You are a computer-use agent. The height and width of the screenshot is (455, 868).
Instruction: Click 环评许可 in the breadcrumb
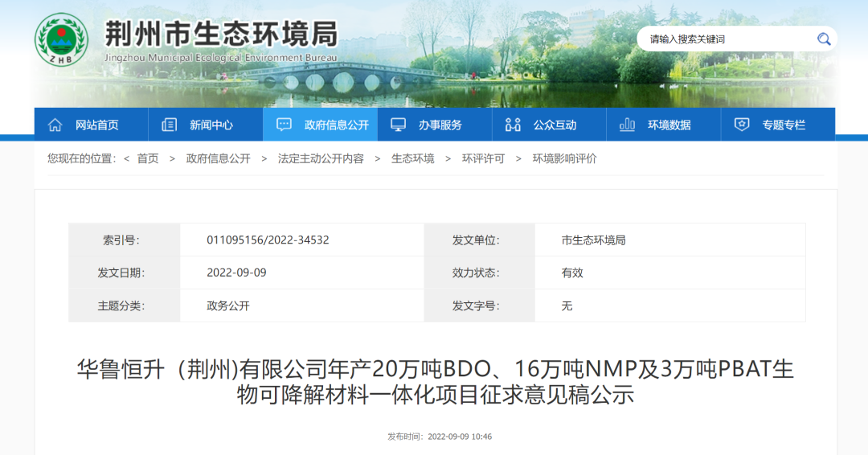point(484,159)
